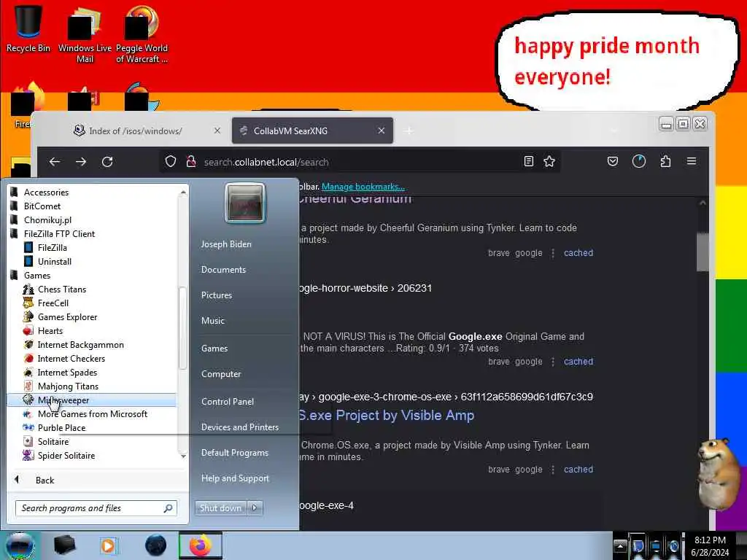This screenshot has width=747, height=560.
Task: Click the Start menu search magnifier icon
Action: 168,508
